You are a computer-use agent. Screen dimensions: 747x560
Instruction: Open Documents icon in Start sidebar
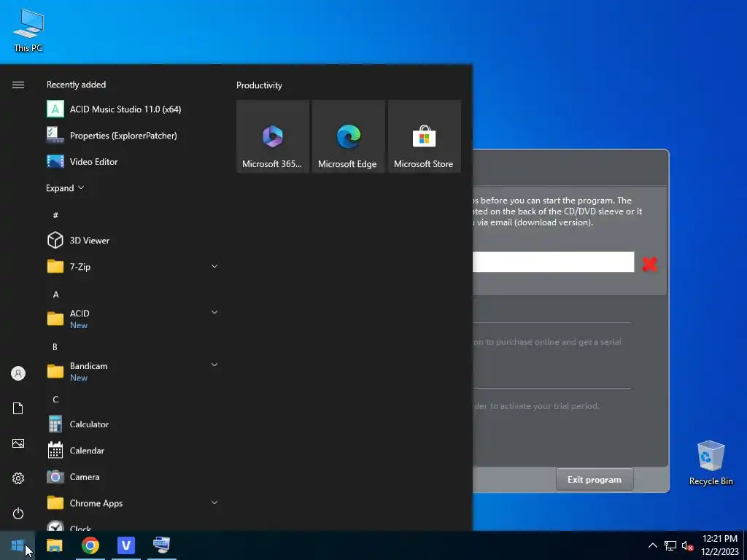pos(18,408)
